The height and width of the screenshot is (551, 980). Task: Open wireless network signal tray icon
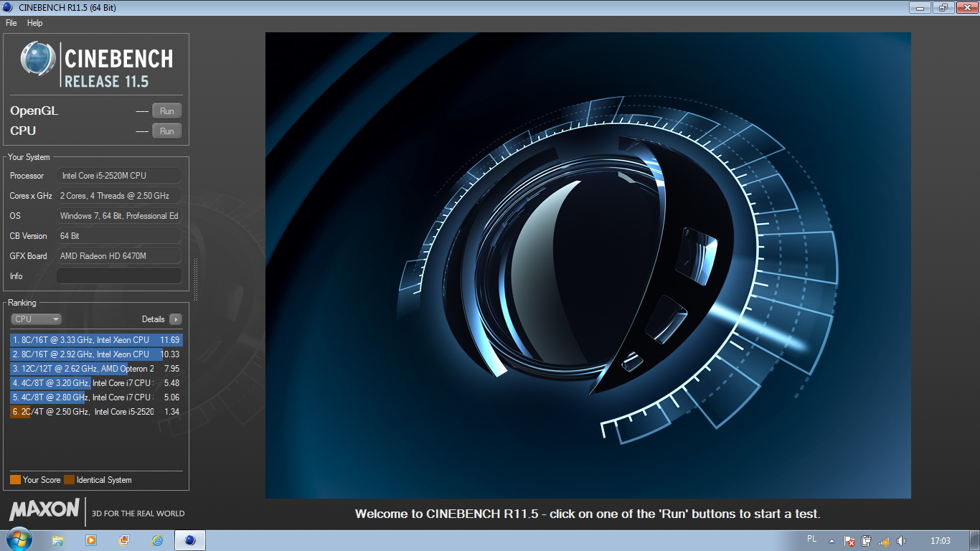884,541
